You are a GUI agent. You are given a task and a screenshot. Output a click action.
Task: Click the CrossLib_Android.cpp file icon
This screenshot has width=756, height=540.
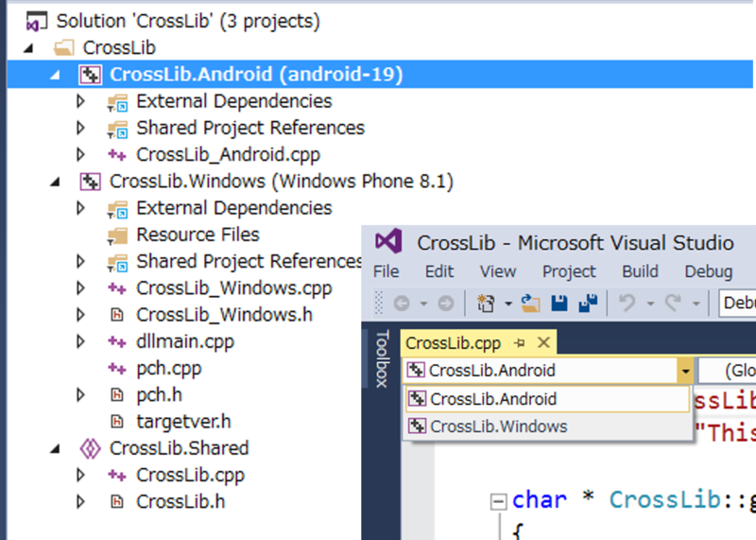[x=116, y=155]
